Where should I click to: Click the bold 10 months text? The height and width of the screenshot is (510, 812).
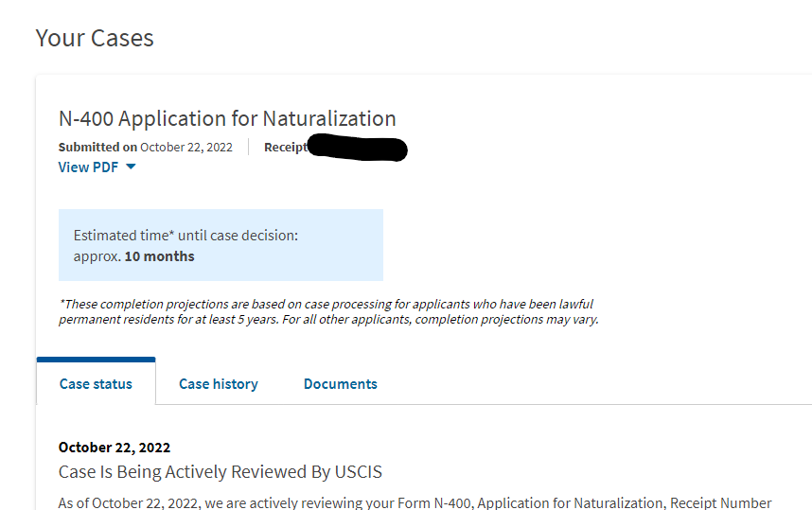tap(160, 256)
